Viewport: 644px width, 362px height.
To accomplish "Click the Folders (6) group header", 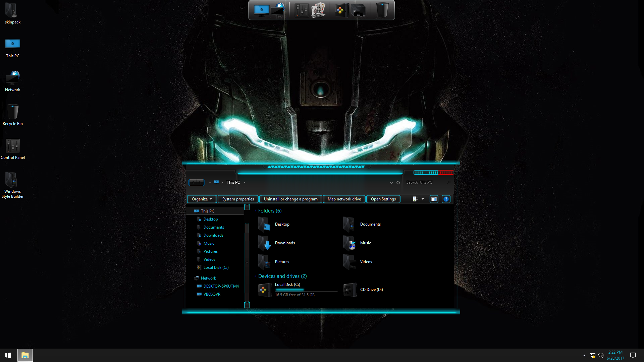I will pos(270,211).
